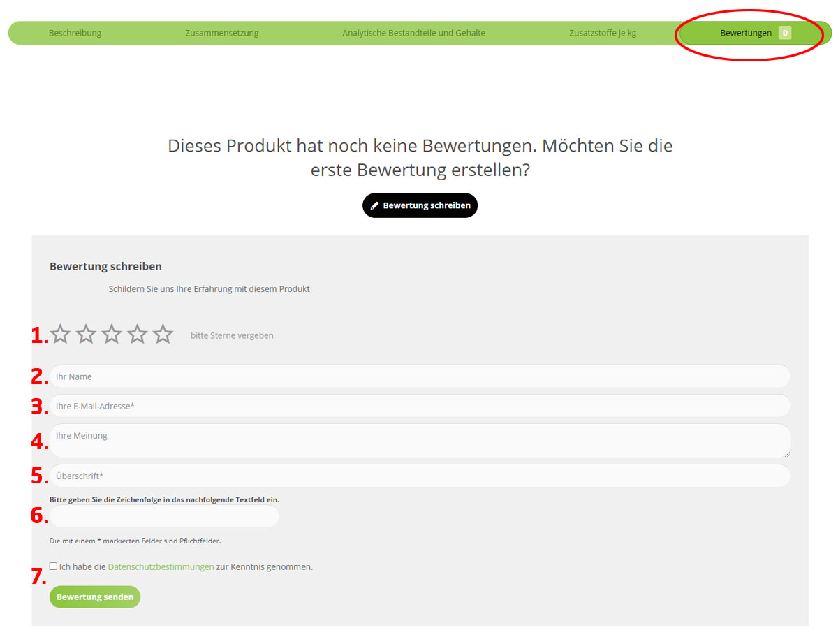The image size is (838, 644).
Task: Click the Pflichtfelder note text
Action: click(135, 541)
